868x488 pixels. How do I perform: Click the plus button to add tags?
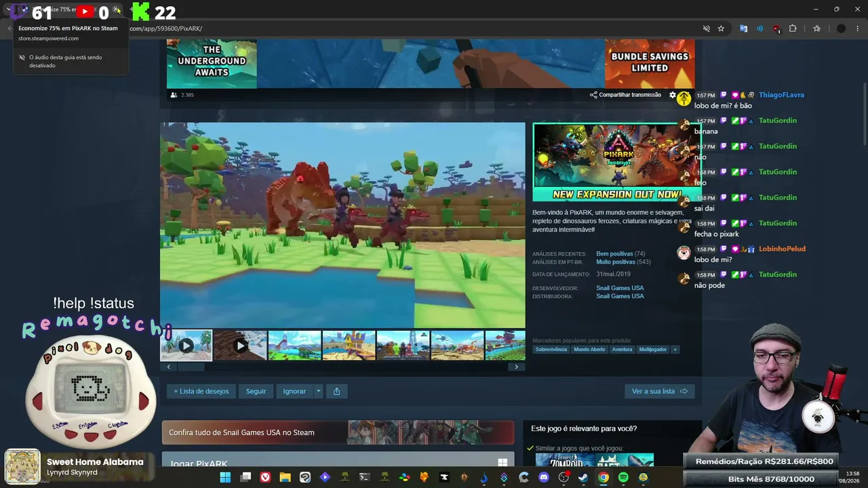coord(675,350)
